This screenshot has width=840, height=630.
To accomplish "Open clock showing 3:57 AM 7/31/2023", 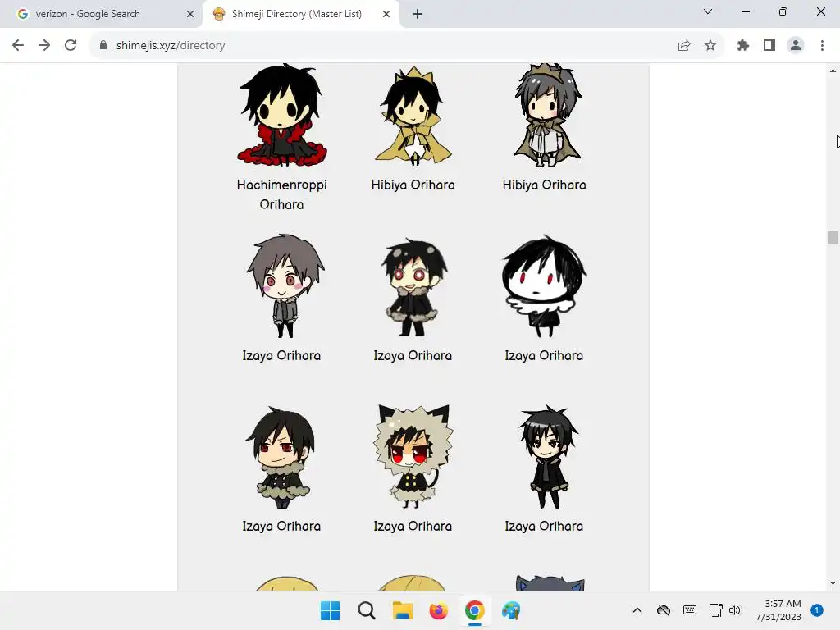I will click(x=778, y=610).
